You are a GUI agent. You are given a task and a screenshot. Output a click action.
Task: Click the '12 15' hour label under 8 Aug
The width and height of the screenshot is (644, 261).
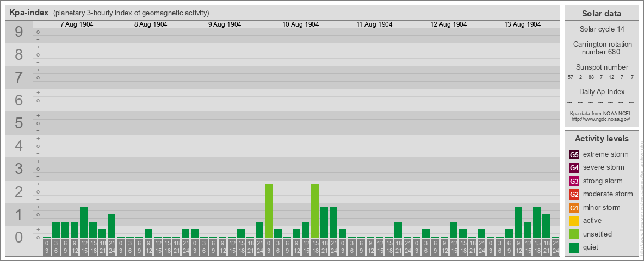coord(158,247)
